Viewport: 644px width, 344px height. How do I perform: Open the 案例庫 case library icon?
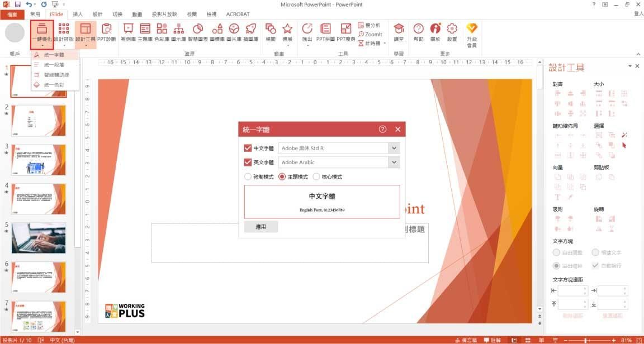[x=128, y=32]
